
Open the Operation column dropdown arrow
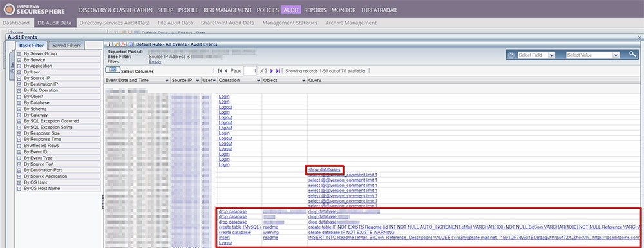259,81
